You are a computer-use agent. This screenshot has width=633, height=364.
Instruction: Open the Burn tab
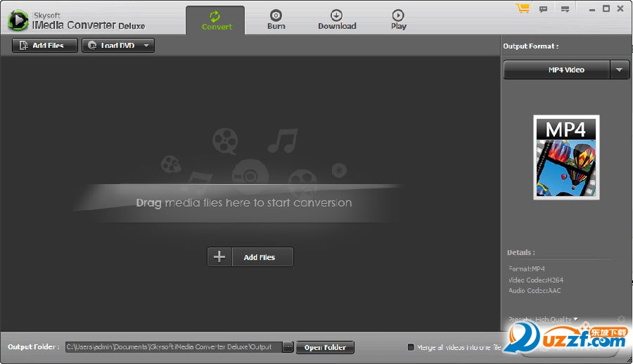point(276,20)
